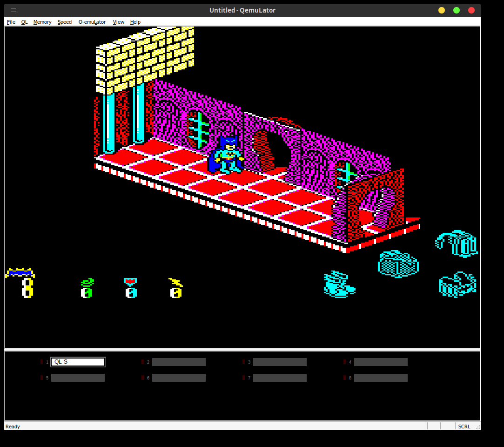Click the yellow lightning speed icon
Viewport: 504px width, 447px height.
click(x=175, y=282)
